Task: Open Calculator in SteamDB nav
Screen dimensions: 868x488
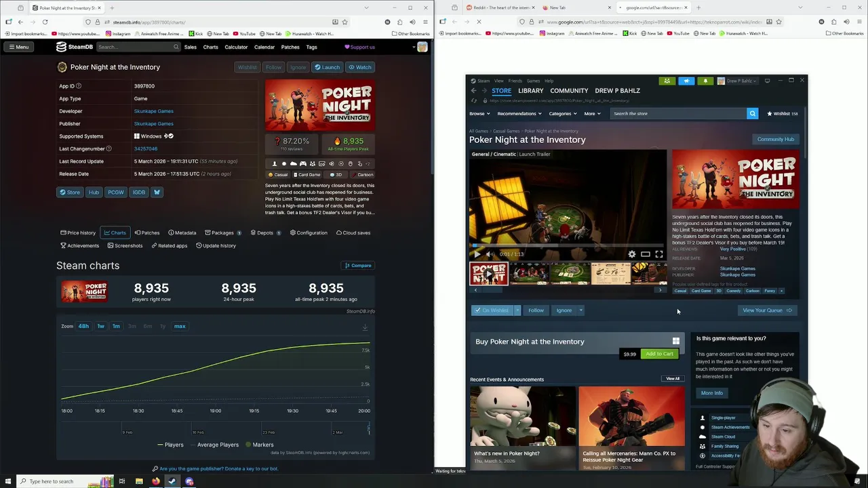Action: click(x=236, y=47)
